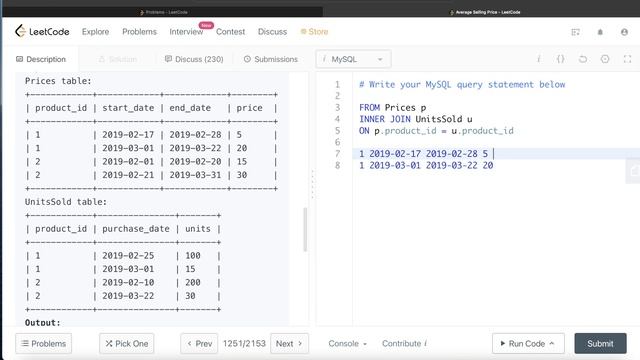Go to Explore in the navigation
Screen dimensions: 640x360
[95, 32]
